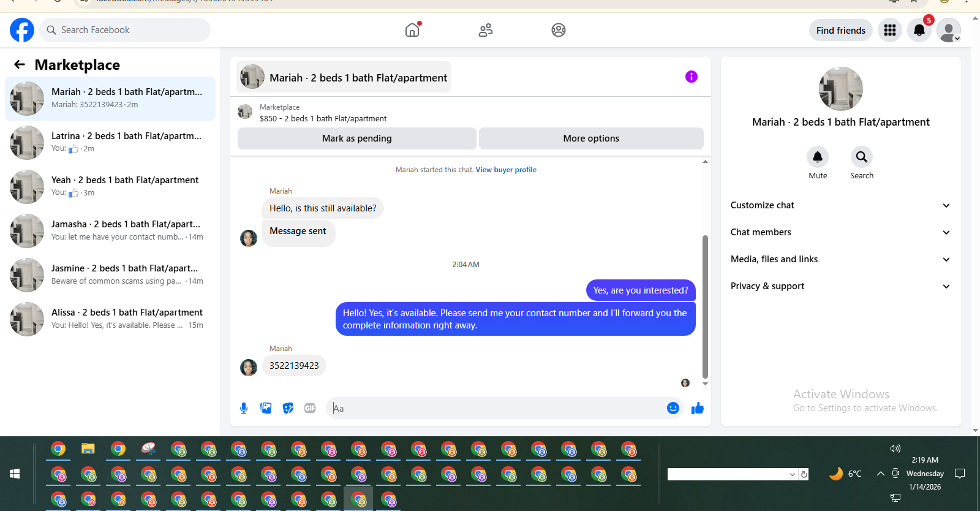Click message 'Hello, is this still available?'
This screenshot has width=980, height=511.
tap(323, 208)
